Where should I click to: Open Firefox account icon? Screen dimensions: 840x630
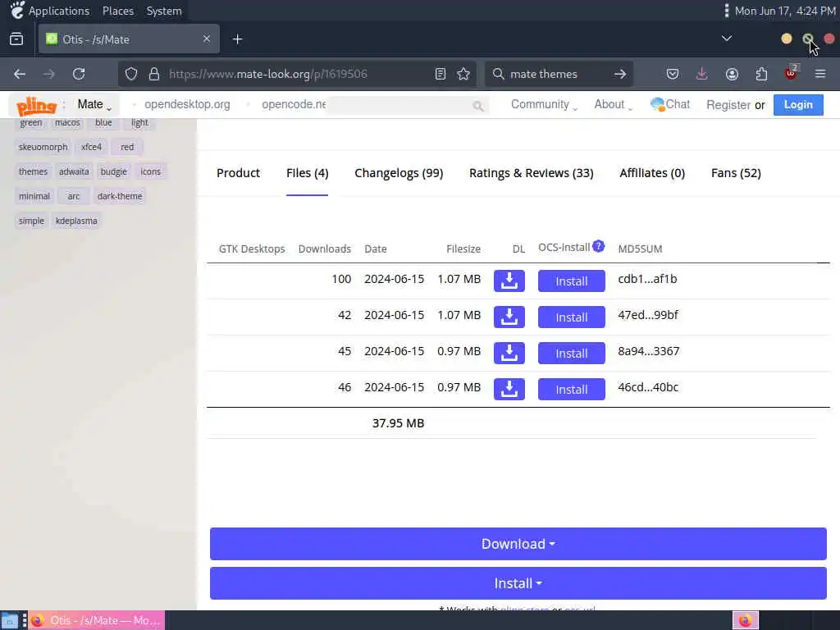pyautogui.click(x=732, y=74)
